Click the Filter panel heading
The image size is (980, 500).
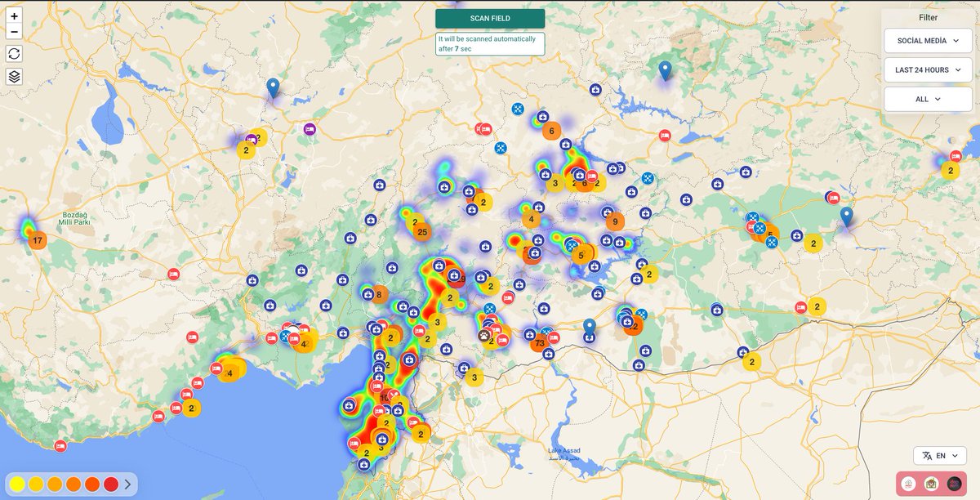coord(928,17)
